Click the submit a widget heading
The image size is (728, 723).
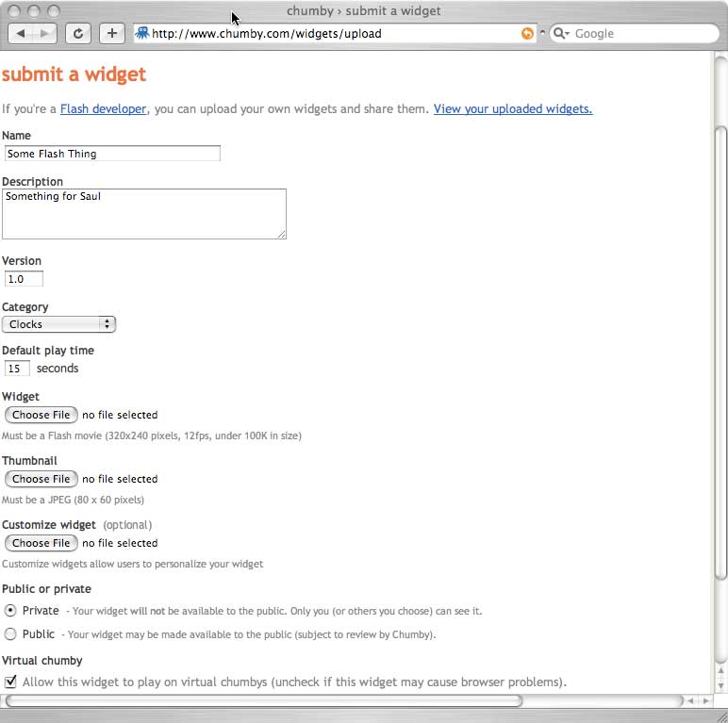tap(74, 74)
